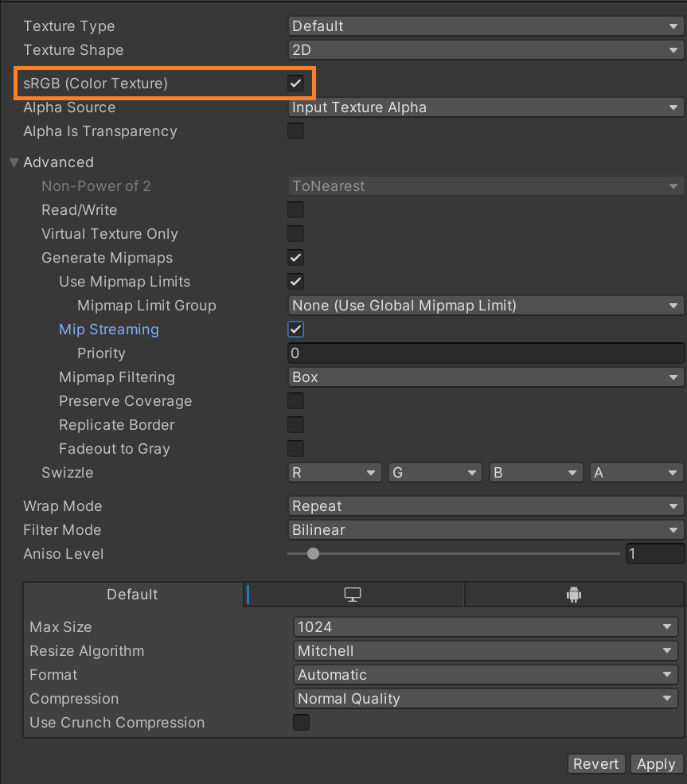Click the Aniso Level slider handle
Viewport: 687px width, 784px height.
pyautogui.click(x=313, y=554)
